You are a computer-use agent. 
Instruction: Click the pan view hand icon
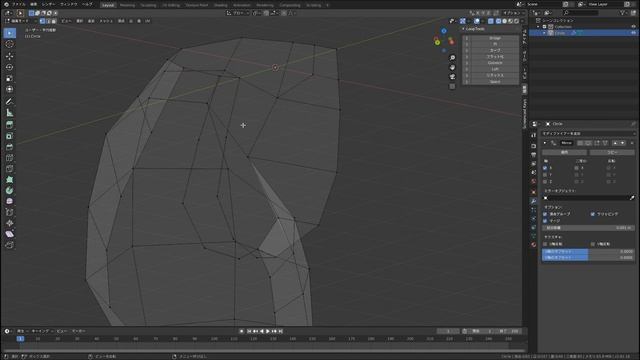(452, 67)
